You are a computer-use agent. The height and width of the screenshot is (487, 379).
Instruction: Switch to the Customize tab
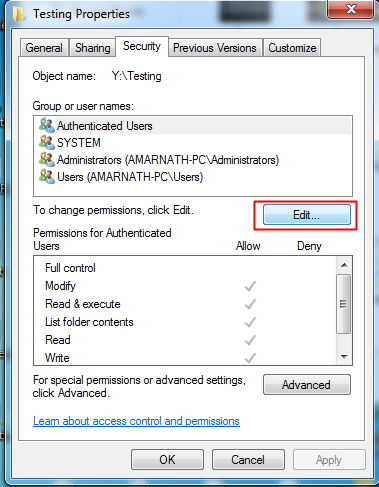coord(292,48)
